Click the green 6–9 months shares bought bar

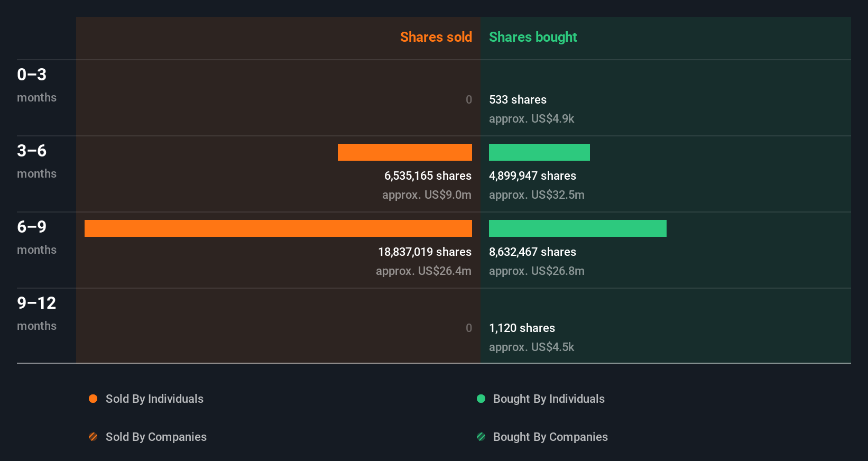pyautogui.click(x=578, y=228)
